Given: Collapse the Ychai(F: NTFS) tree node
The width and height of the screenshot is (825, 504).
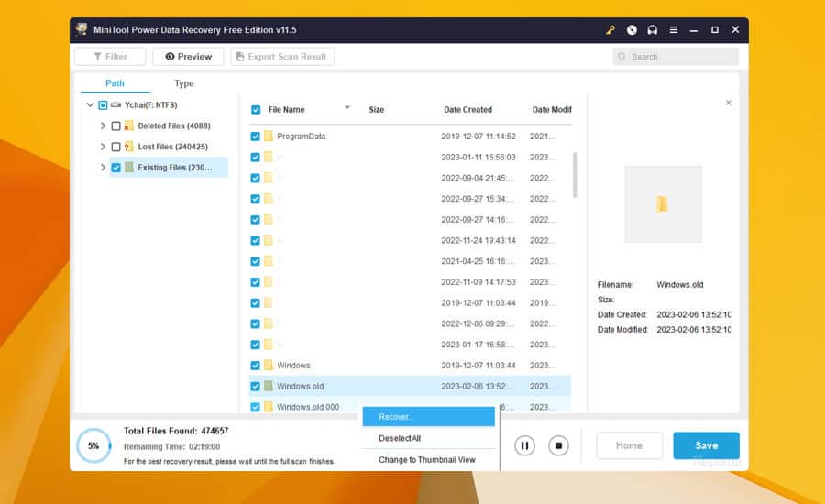Looking at the screenshot, I should click(x=90, y=104).
